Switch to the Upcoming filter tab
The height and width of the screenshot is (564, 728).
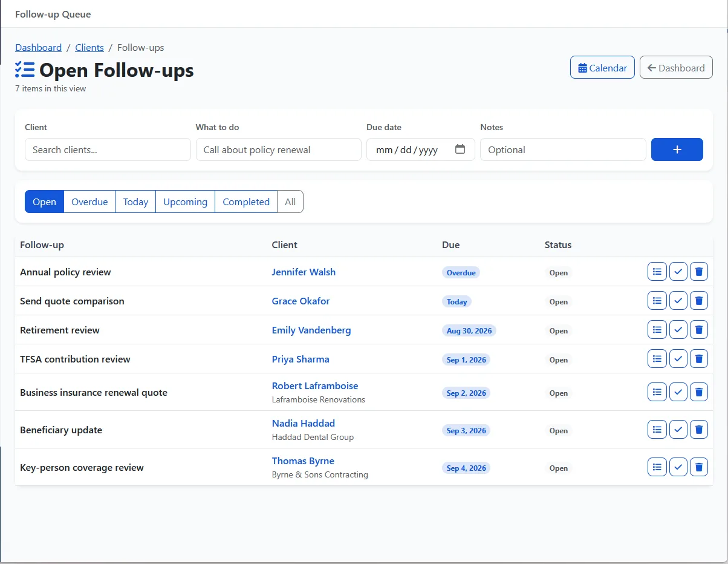185,202
